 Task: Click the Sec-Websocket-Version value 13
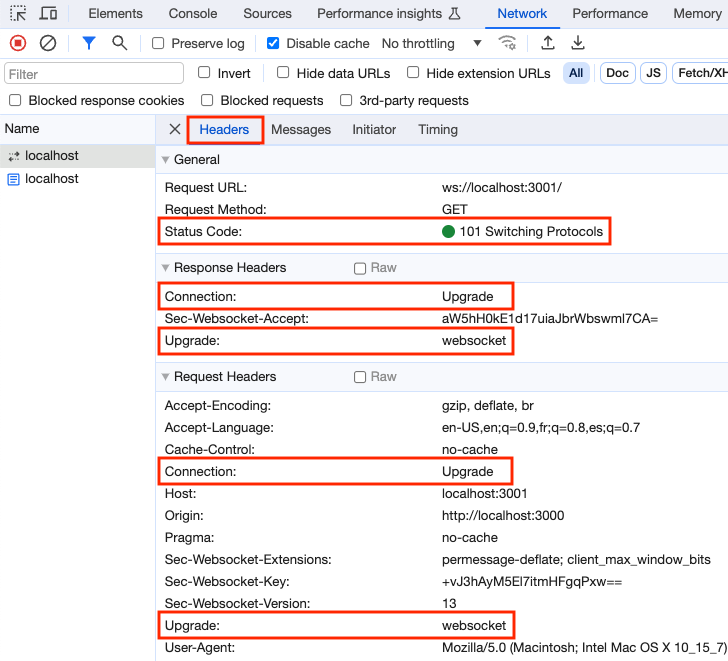pos(449,603)
